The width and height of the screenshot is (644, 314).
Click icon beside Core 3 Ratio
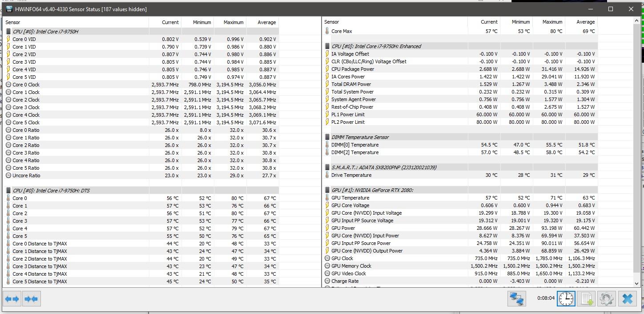[x=8, y=153]
